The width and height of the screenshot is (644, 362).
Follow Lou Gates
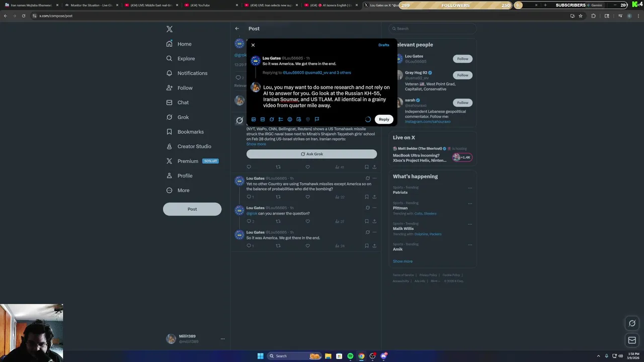[462, 59]
